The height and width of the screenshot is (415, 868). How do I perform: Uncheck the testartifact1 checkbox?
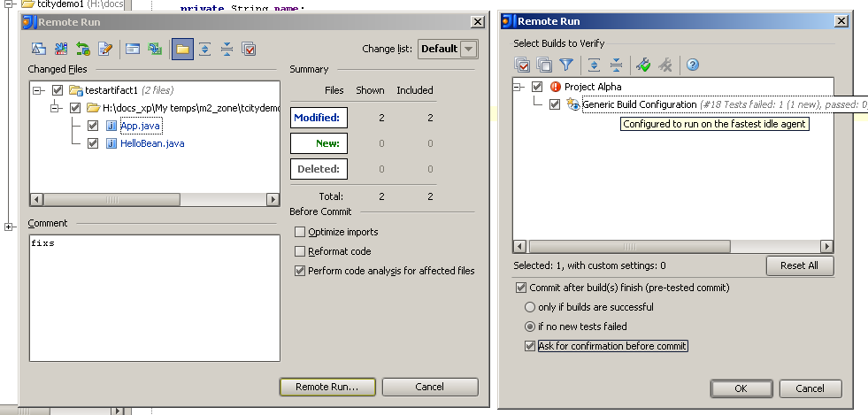(58, 90)
